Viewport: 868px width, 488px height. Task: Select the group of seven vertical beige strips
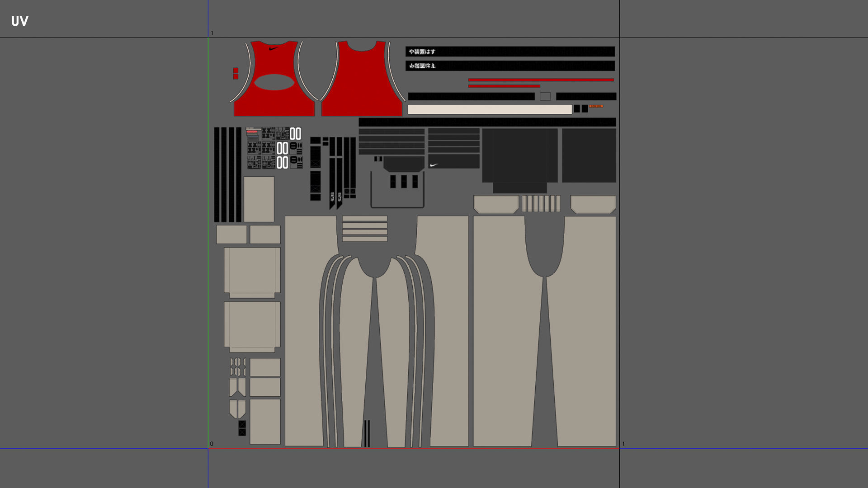541,203
